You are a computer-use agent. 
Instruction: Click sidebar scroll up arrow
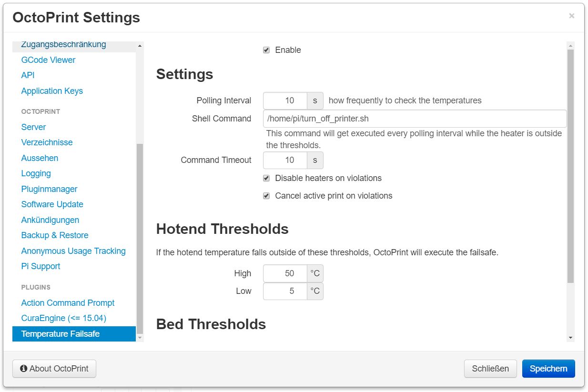pyautogui.click(x=140, y=46)
